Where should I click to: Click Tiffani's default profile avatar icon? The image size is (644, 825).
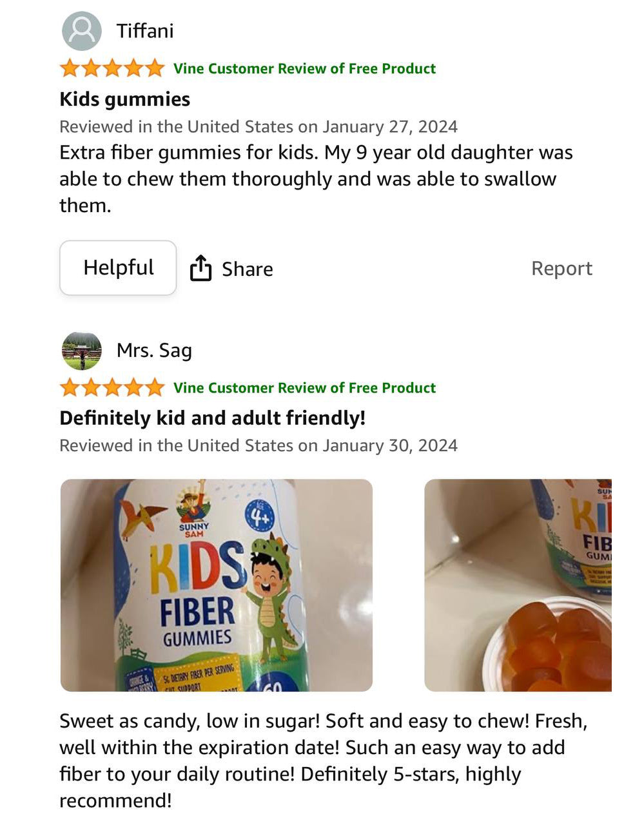tap(82, 31)
